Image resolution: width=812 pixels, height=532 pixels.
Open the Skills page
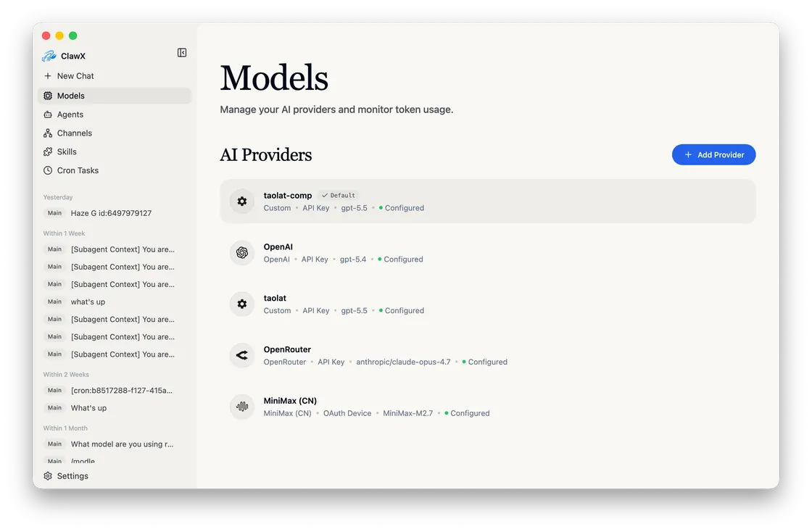[115, 151]
